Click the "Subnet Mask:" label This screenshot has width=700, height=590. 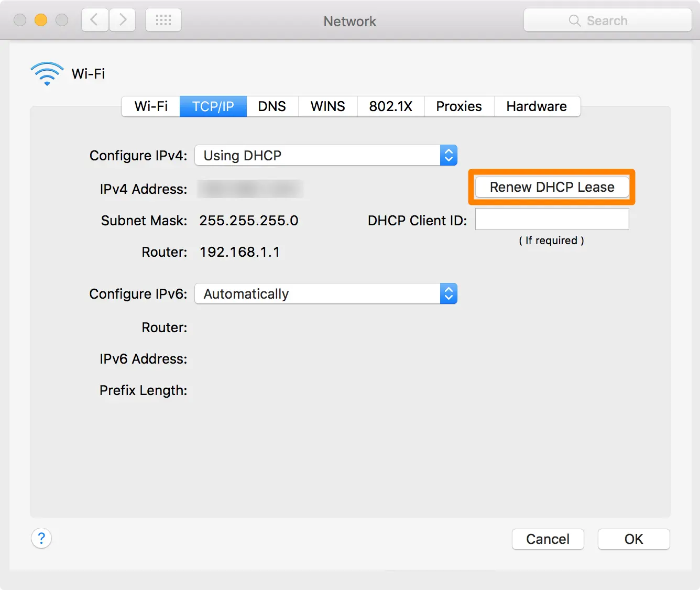[144, 221]
